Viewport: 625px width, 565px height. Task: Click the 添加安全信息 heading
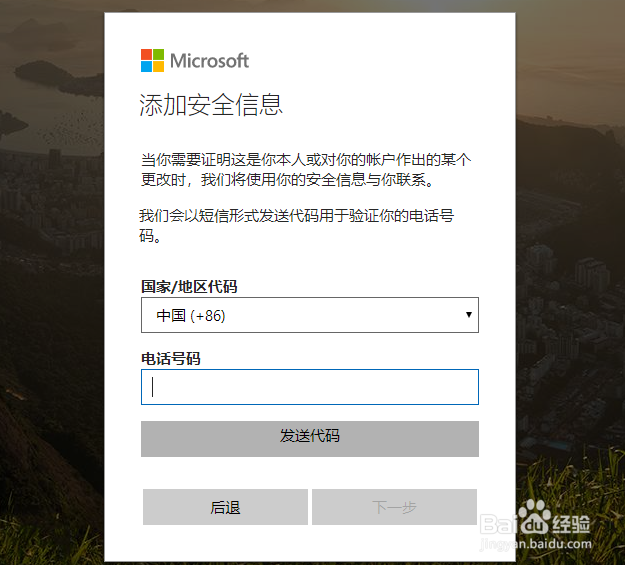(x=211, y=104)
